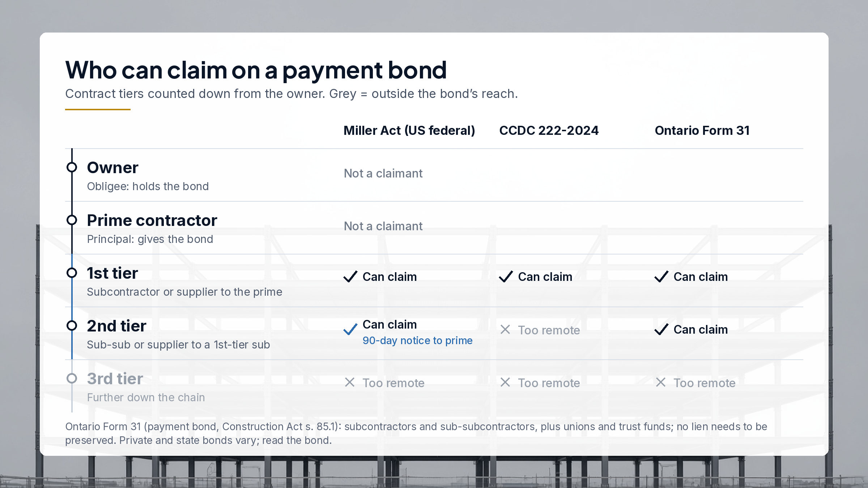This screenshot has width=868, height=488.
Task: Click the blue checkmark for Miller Act 2nd tier
Action: click(350, 330)
